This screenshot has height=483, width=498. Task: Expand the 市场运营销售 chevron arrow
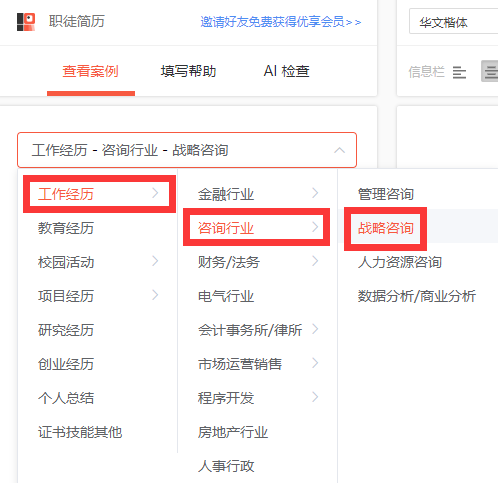click(x=315, y=363)
